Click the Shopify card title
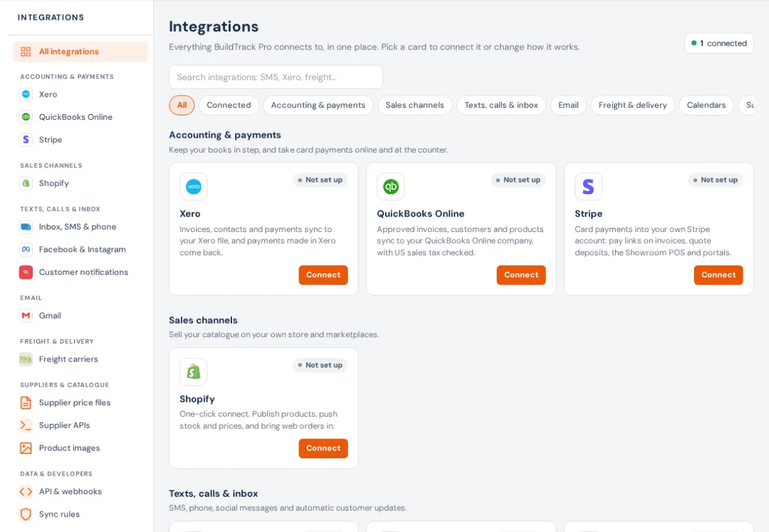The height and width of the screenshot is (532, 769). point(197,399)
